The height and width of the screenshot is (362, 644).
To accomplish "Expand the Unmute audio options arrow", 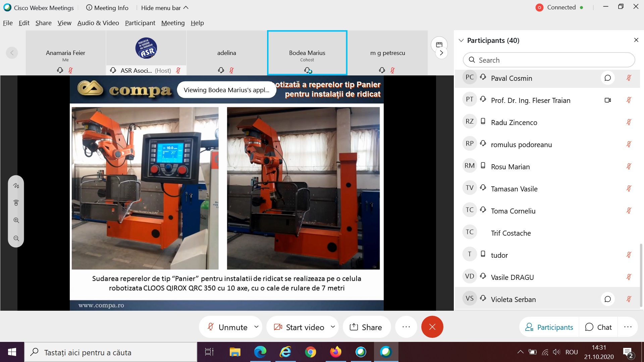I will point(257,327).
